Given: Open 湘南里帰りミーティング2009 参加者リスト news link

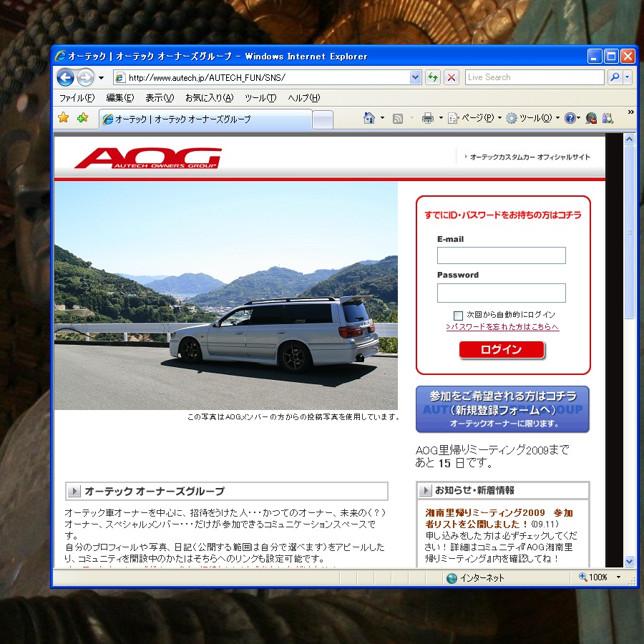Looking at the screenshot, I should click(x=499, y=518).
